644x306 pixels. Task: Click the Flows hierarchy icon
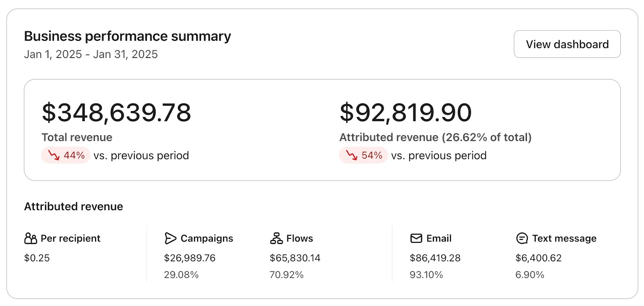click(276, 238)
